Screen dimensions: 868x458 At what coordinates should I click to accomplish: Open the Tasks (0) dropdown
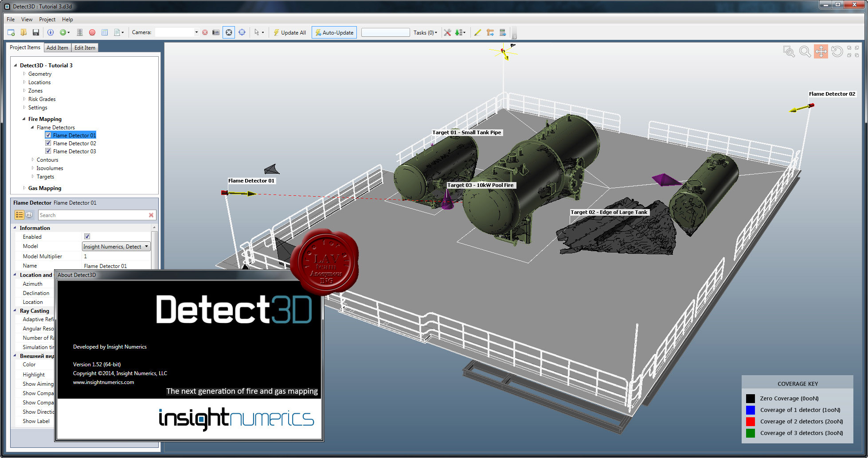426,32
